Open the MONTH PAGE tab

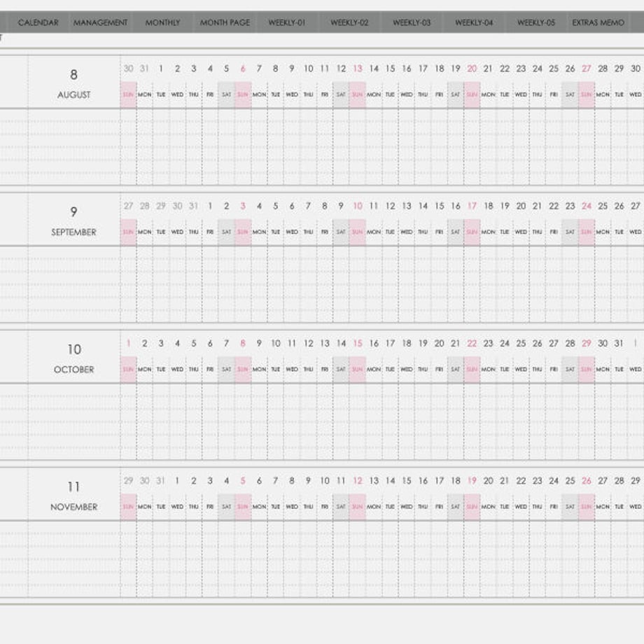(x=225, y=22)
